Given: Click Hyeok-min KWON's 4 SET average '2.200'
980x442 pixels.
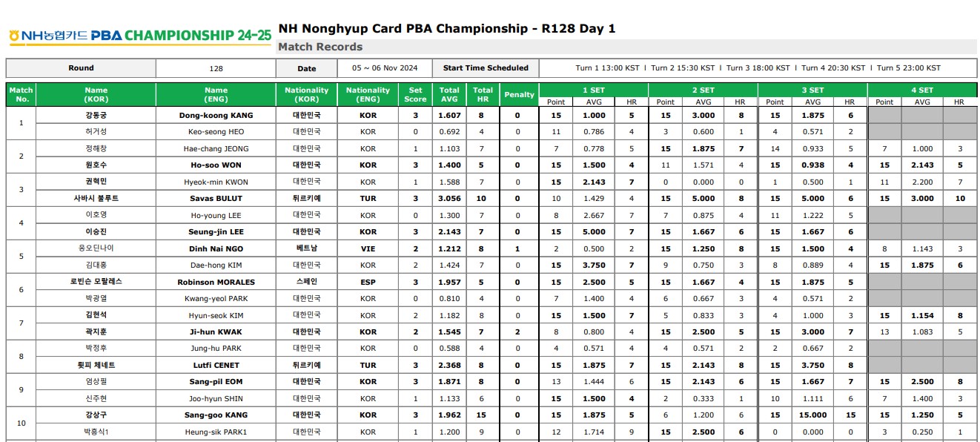Looking at the screenshot, I should pos(922,182).
